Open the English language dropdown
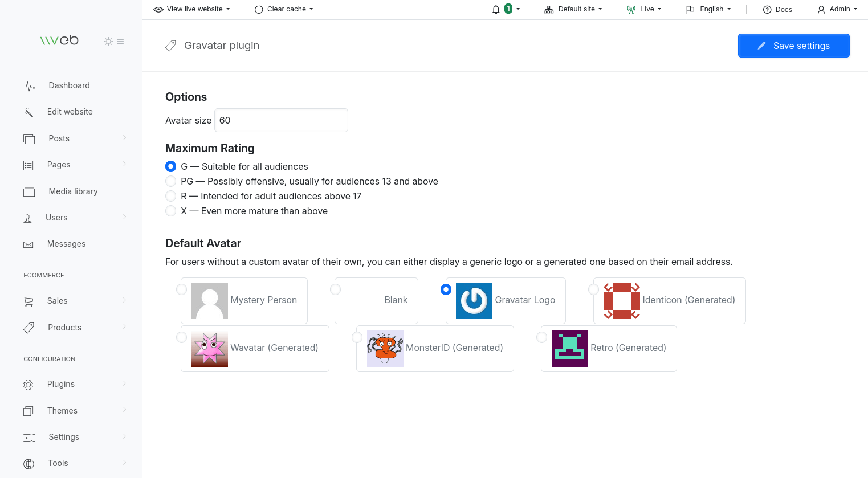Screen dimensions: 868x478 [708, 9]
